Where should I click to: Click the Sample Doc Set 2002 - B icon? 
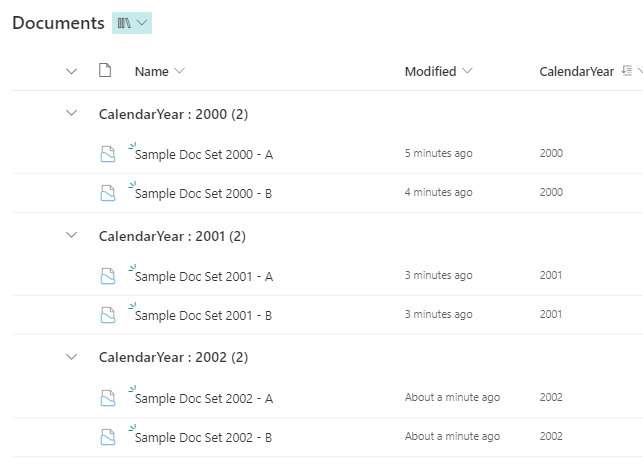tap(107, 437)
